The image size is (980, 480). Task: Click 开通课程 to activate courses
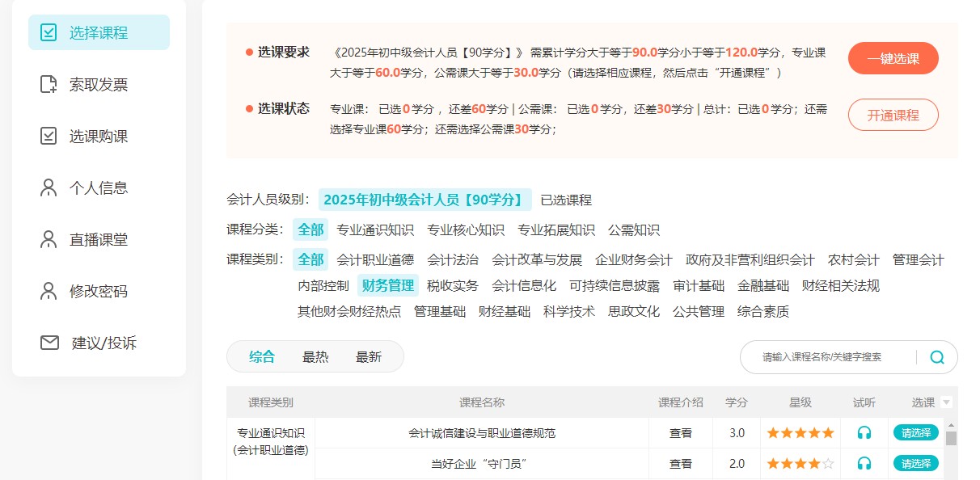[893, 115]
